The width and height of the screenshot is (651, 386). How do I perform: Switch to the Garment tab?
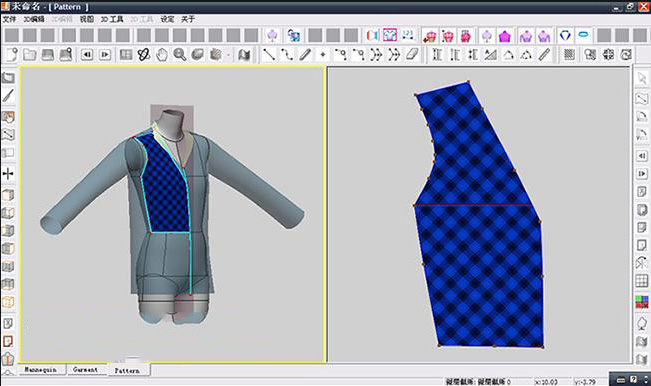(86, 369)
